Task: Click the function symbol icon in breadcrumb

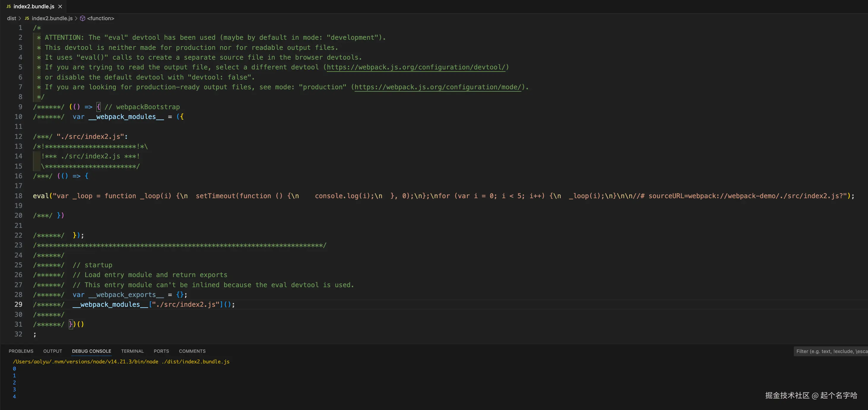Action: (83, 18)
